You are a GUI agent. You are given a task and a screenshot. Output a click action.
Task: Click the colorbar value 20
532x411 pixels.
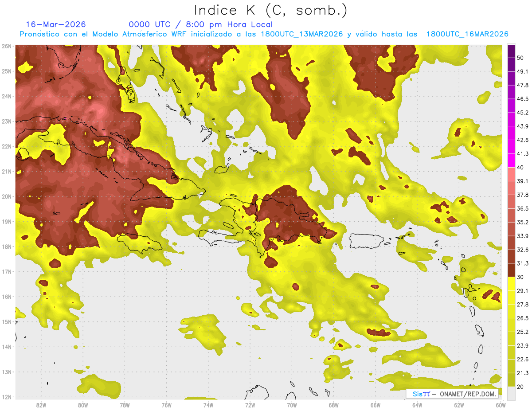tap(521, 387)
